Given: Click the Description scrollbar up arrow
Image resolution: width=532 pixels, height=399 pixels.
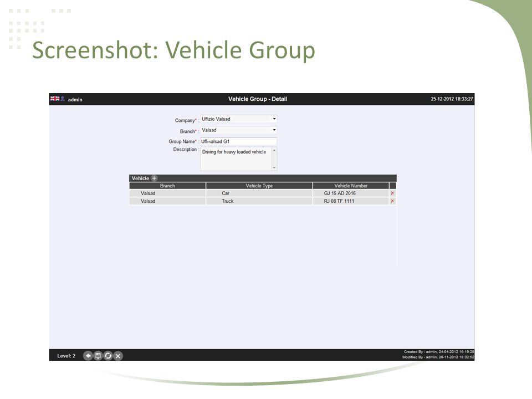Looking at the screenshot, I should tap(274, 150).
